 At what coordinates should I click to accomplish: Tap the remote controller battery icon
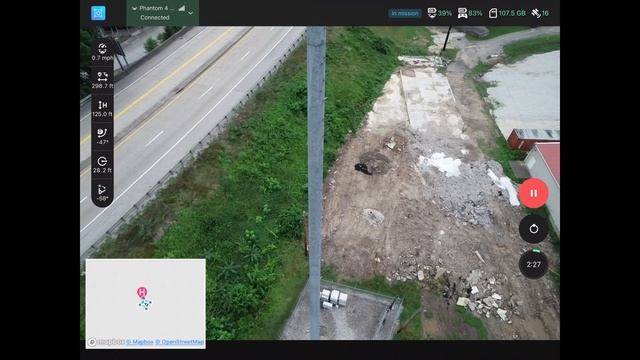(462, 13)
